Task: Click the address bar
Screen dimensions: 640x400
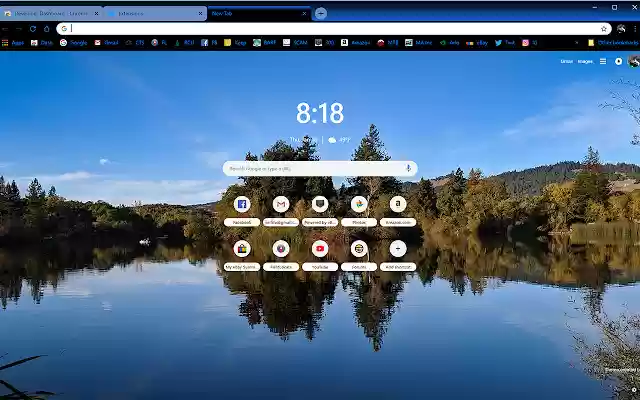Action: tap(334, 29)
